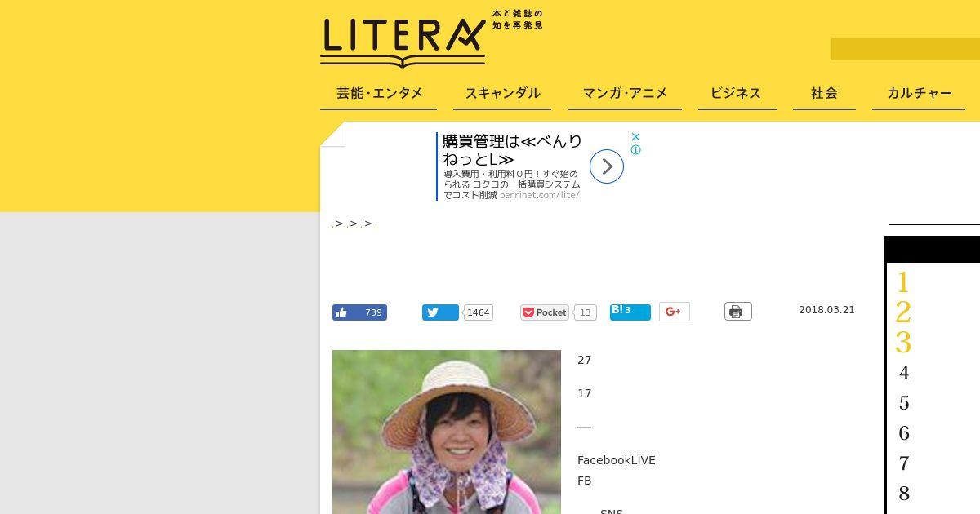Image resolution: width=980 pixels, height=514 pixels.
Task: Close the ad with X icon
Action: pos(635,136)
